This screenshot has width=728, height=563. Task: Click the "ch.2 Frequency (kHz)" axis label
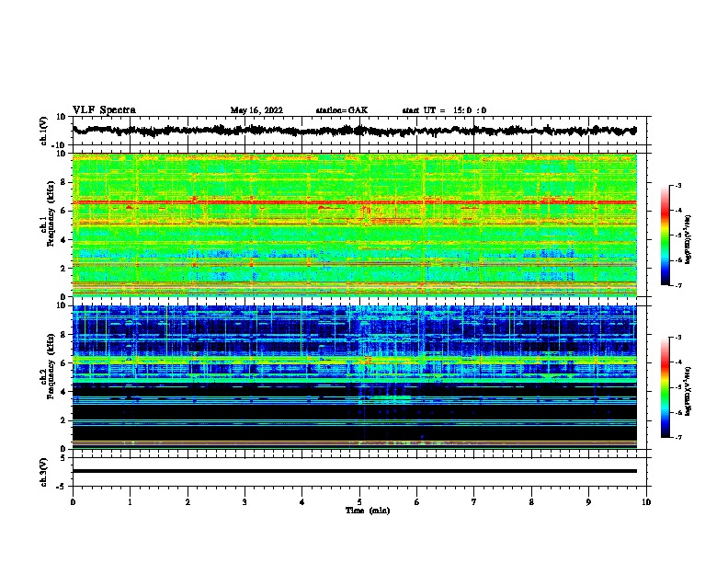(x=48, y=366)
